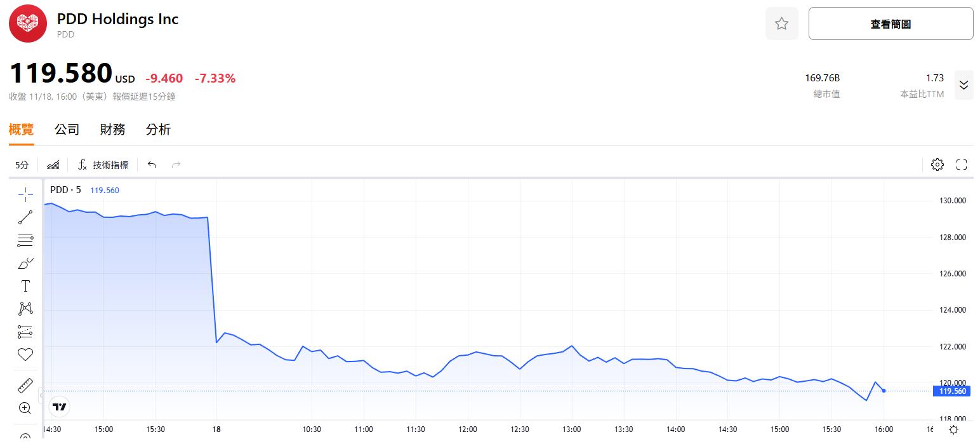Image resolution: width=980 pixels, height=446 pixels.
Task: Switch to the 財務 tab
Action: (112, 130)
